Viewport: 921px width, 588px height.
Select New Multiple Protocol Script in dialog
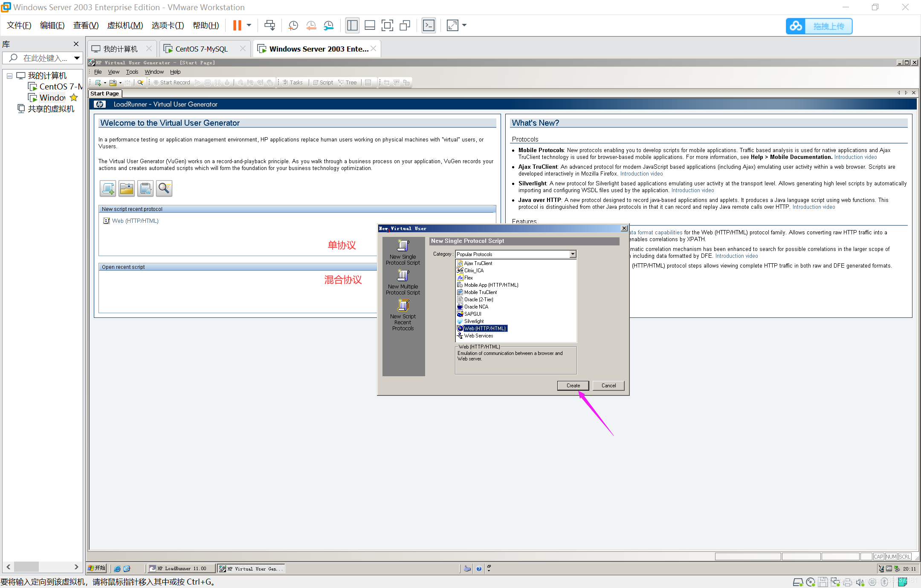click(x=403, y=282)
